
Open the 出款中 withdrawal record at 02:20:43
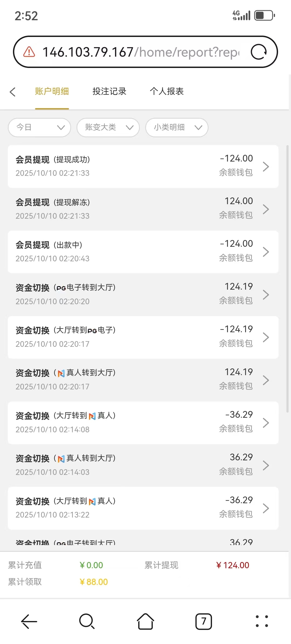143,252
